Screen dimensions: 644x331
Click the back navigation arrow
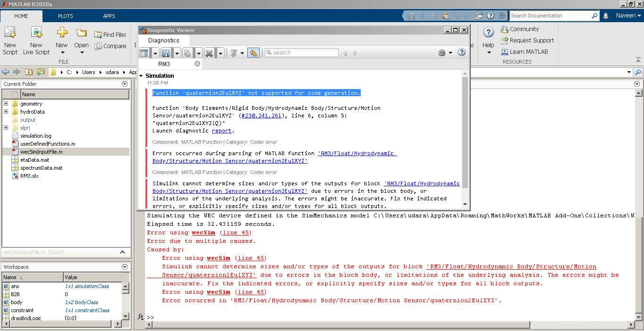pyautogui.click(x=6, y=72)
